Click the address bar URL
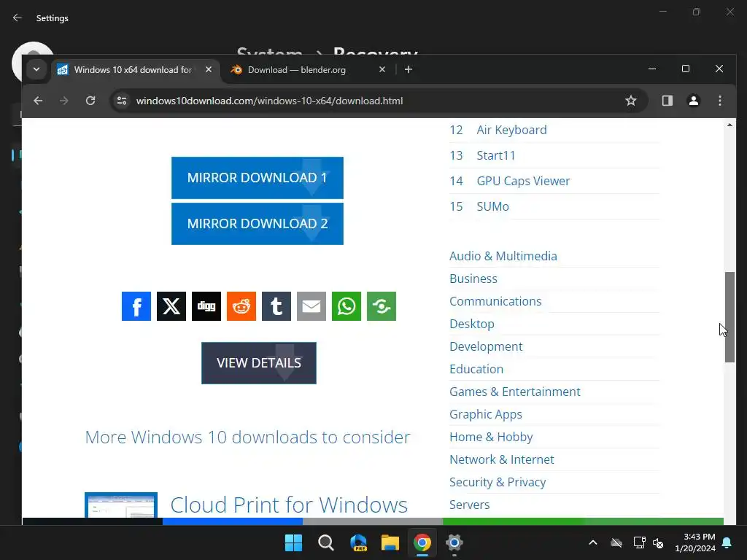The image size is (747, 560). pos(270,101)
